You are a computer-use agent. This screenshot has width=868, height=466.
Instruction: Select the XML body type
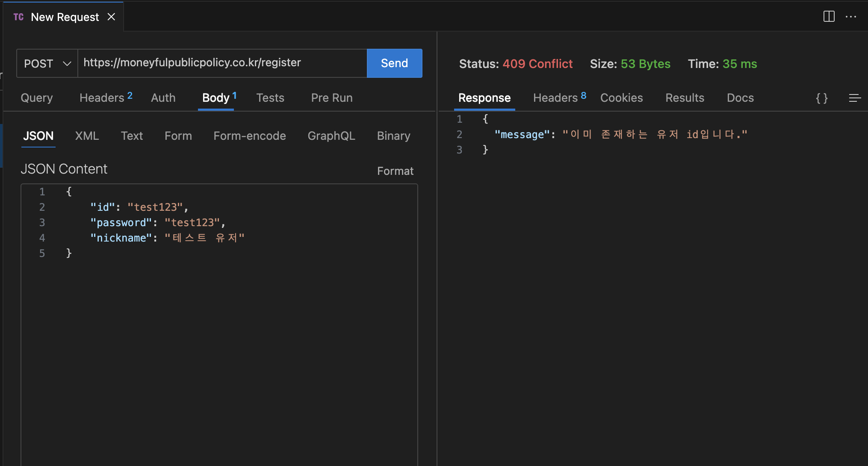coord(87,136)
